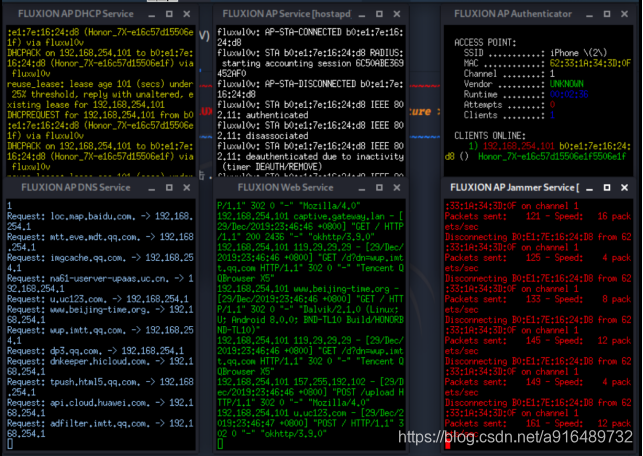Click the Packets sent: 133 line in Jammer
643x456 pixels.
[538, 304]
